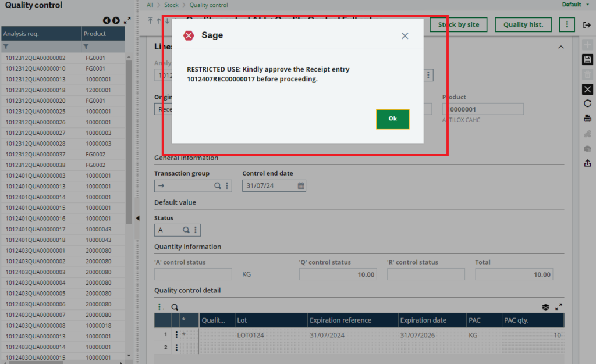Image resolution: width=596 pixels, height=364 pixels.
Task: Collapse the left selection panel arrow
Action: (137, 218)
